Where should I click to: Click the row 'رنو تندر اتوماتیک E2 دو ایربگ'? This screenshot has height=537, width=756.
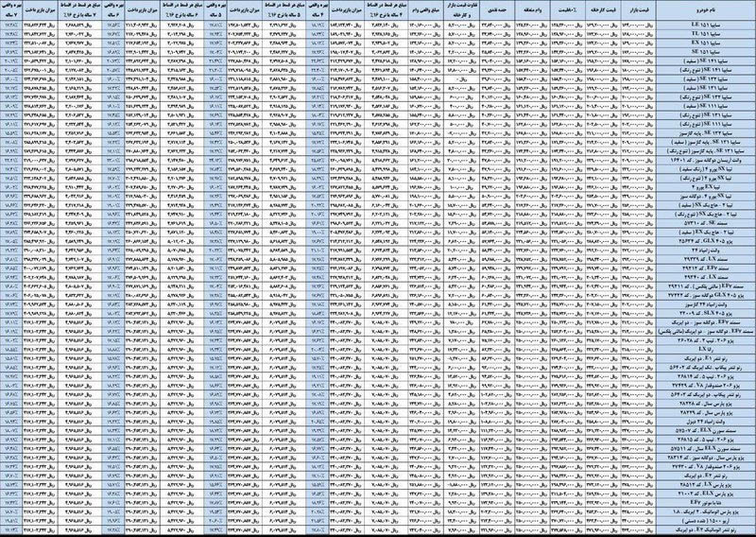point(705,530)
